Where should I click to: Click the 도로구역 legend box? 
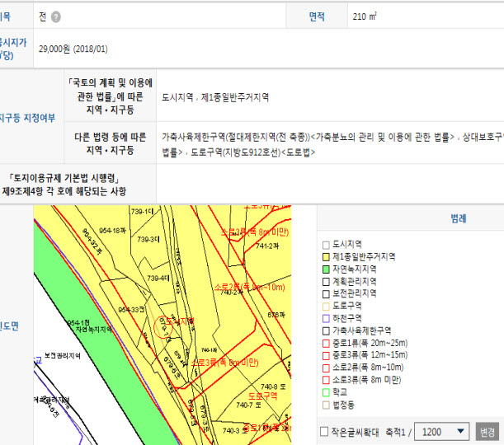click(x=326, y=306)
